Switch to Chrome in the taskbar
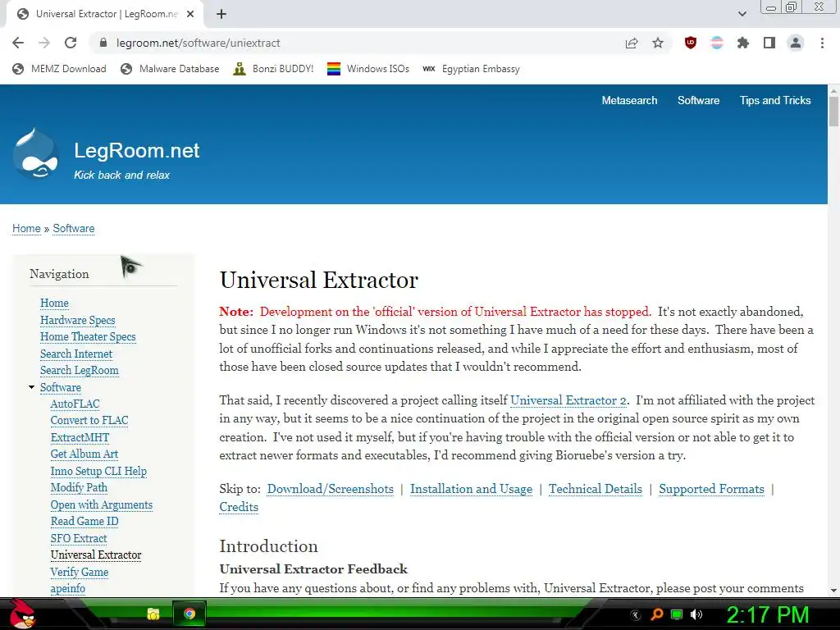 tap(189, 614)
